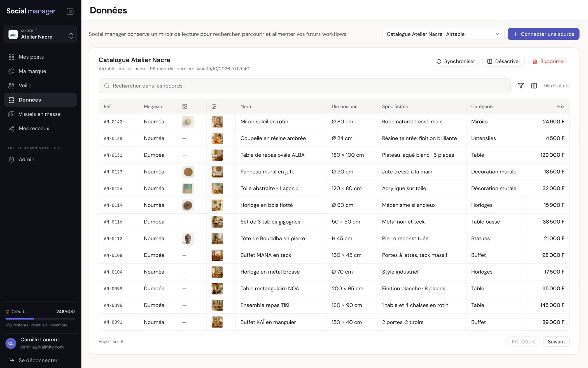Open the Veille section
588x368 pixels.
tap(41, 85)
